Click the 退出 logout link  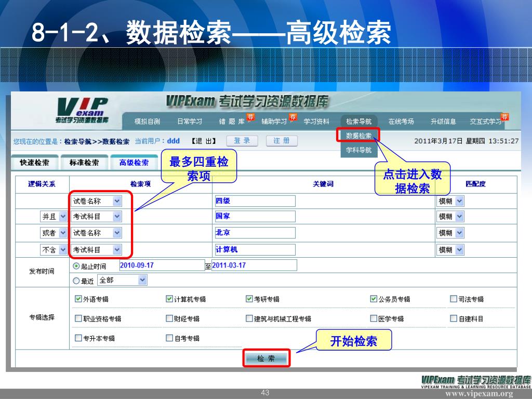204,141
